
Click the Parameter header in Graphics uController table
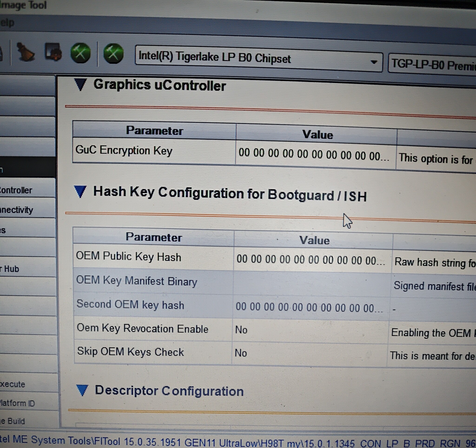click(x=154, y=131)
